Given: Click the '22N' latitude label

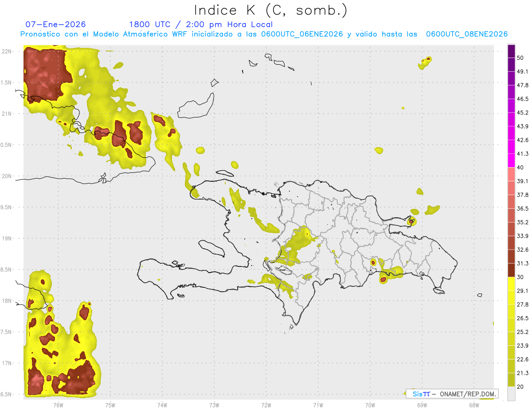Looking at the screenshot, I should tap(7, 51).
